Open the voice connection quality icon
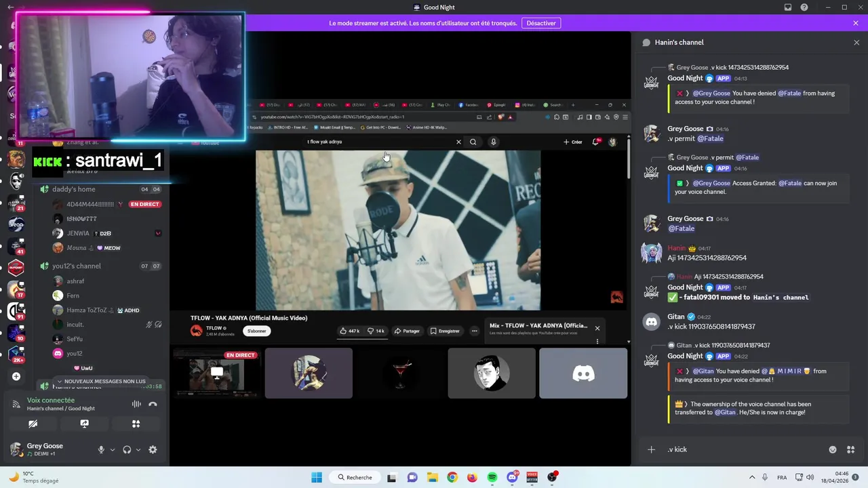868x488 pixels. click(x=16, y=404)
